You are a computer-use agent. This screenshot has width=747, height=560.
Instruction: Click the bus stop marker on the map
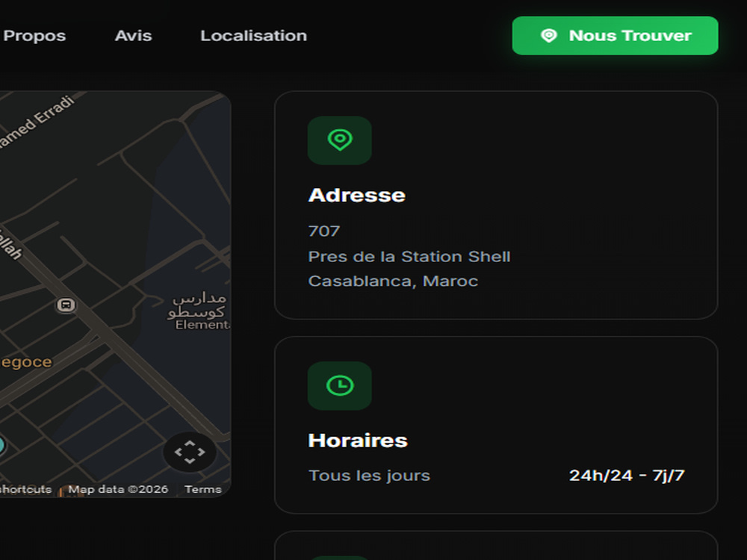66,305
